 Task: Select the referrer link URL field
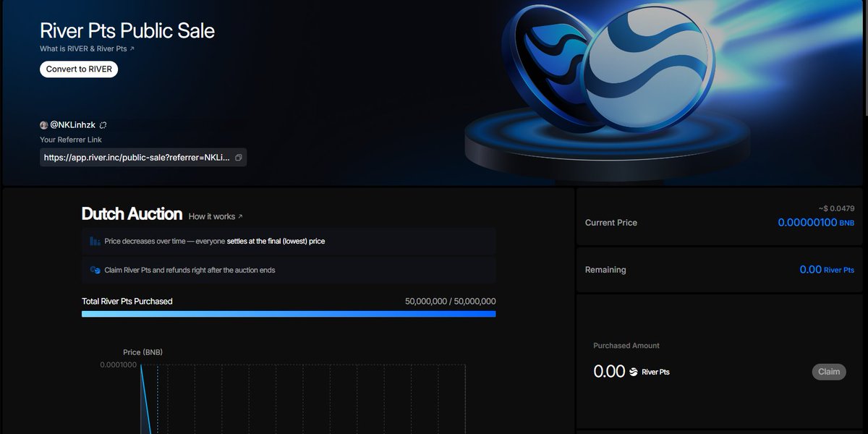click(x=143, y=157)
